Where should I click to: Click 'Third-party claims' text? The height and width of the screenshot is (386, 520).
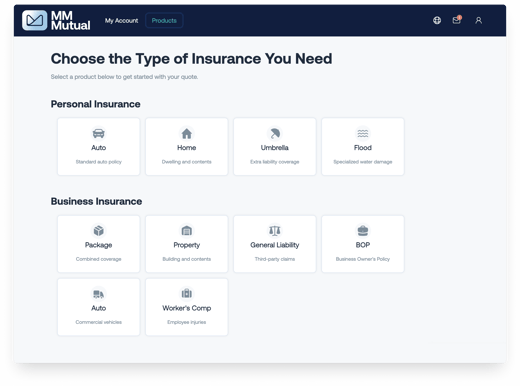pyautogui.click(x=275, y=259)
